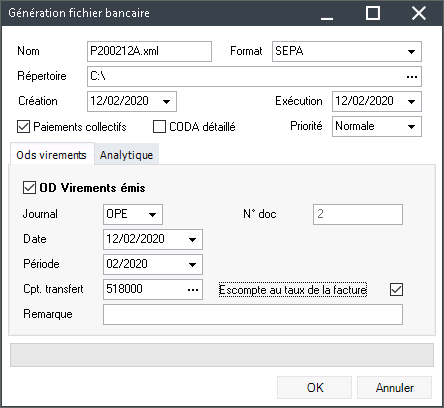Click the Annuler button

tap(395, 388)
